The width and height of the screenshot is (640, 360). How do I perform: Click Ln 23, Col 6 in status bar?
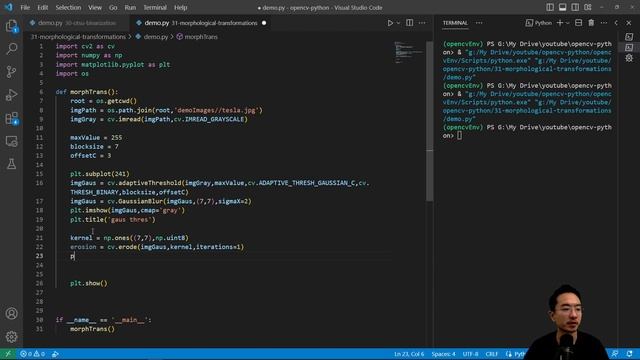(409, 354)
